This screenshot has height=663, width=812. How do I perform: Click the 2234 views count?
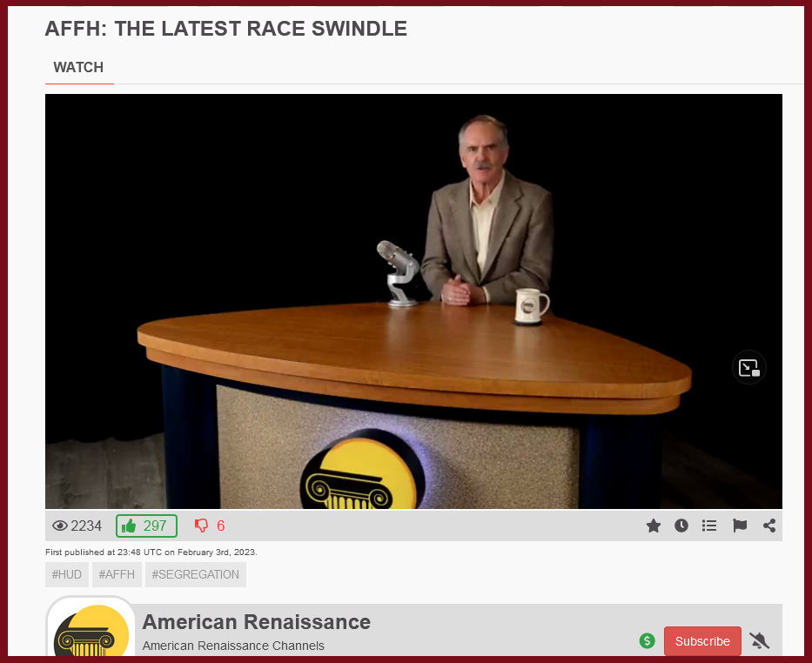click(x=77, y=526)
